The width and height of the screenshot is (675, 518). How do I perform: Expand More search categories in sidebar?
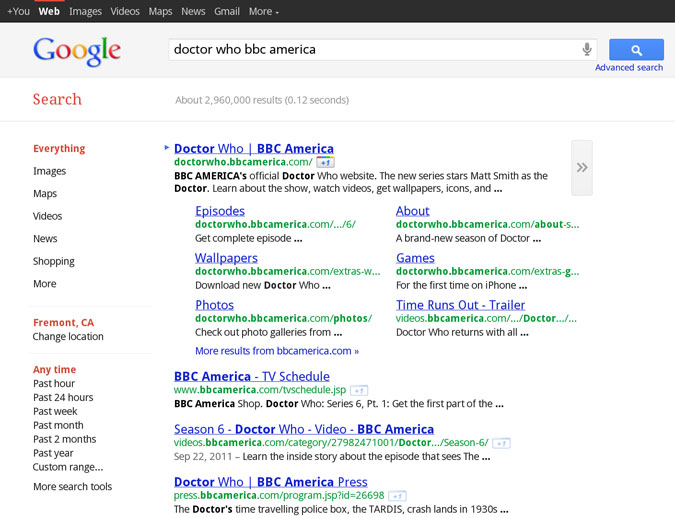pos(45,284)
